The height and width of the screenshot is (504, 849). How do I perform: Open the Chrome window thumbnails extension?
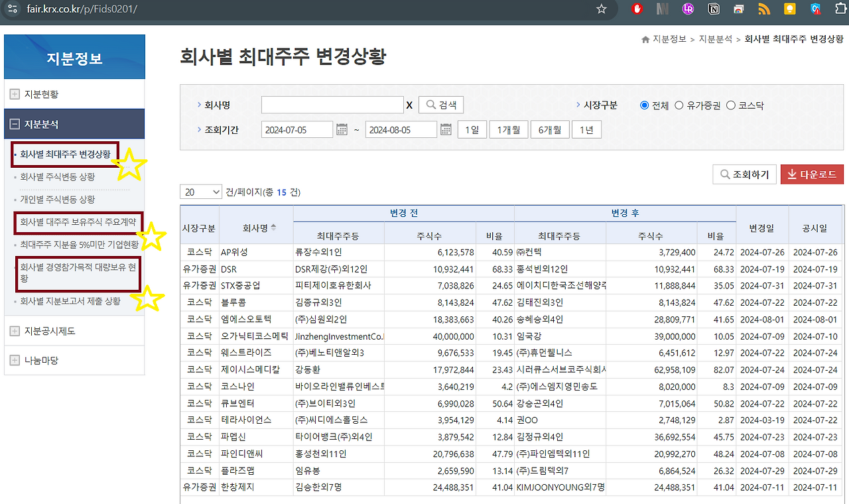(x=739, y=9)
